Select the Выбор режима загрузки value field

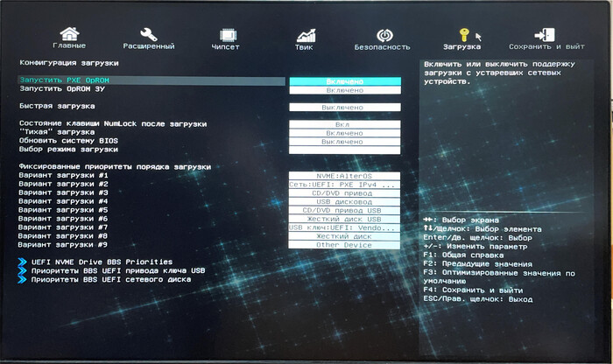[x=344, y=150]
